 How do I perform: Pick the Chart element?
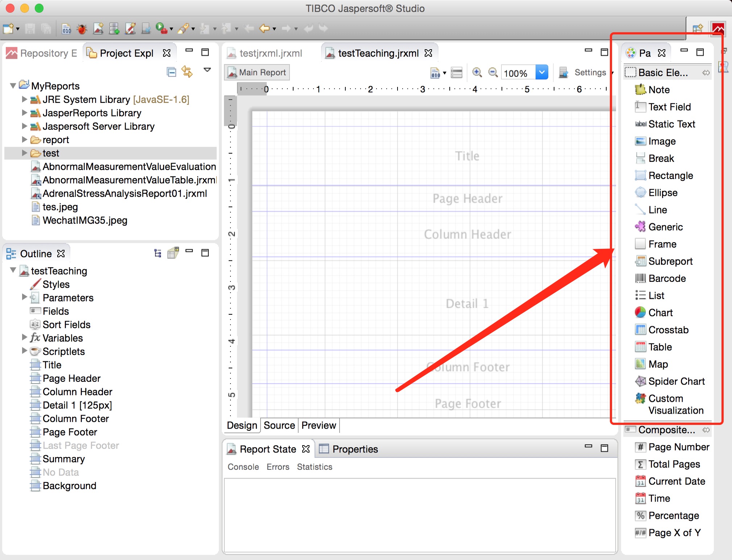coord(654,313)
